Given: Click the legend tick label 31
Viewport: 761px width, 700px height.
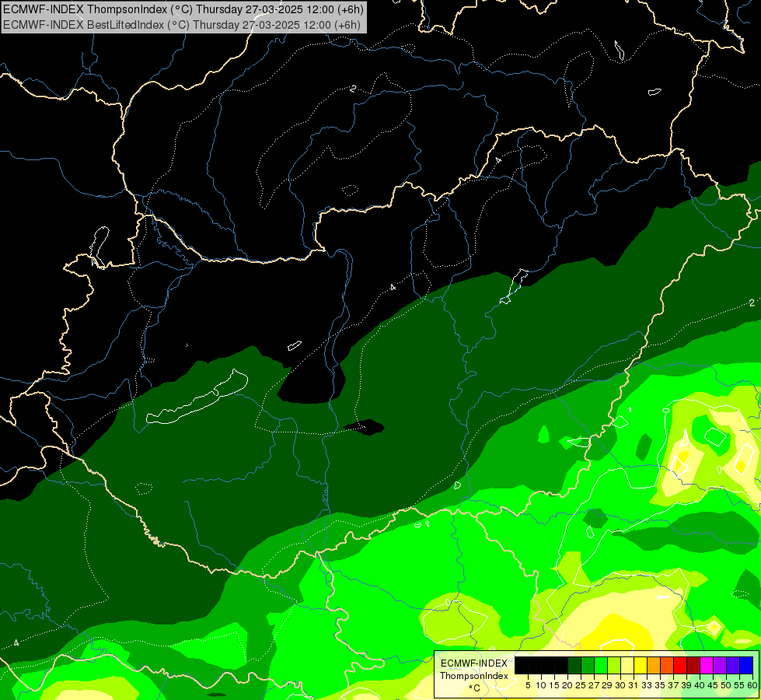Looking at the screenshot, I should click(x=634, y=685).
